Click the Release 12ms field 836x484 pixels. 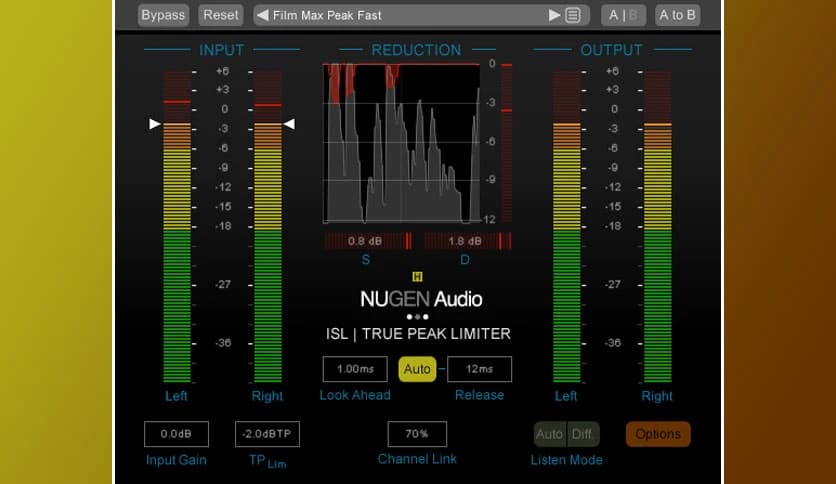[x=479, y=369]
